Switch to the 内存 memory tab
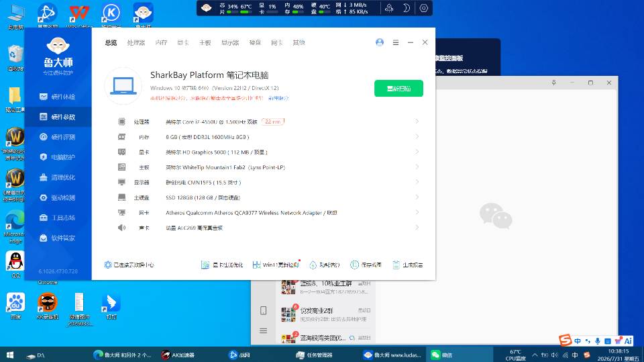This screenshot has height=362, width=644. [x=161, y=43]
